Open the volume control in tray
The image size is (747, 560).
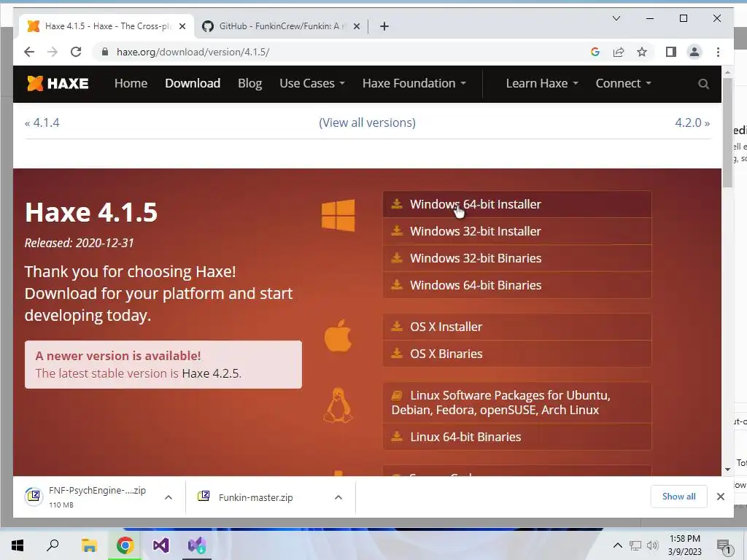tap(653, 545)
